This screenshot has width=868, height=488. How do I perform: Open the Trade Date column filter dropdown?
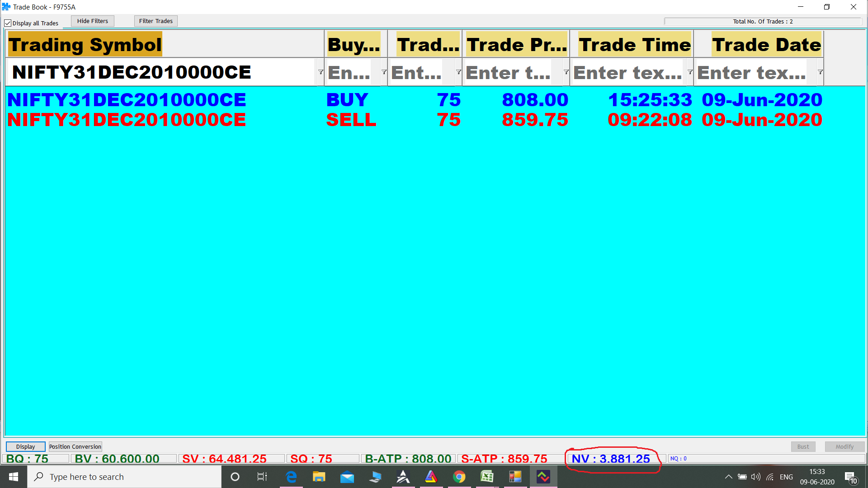820,72
